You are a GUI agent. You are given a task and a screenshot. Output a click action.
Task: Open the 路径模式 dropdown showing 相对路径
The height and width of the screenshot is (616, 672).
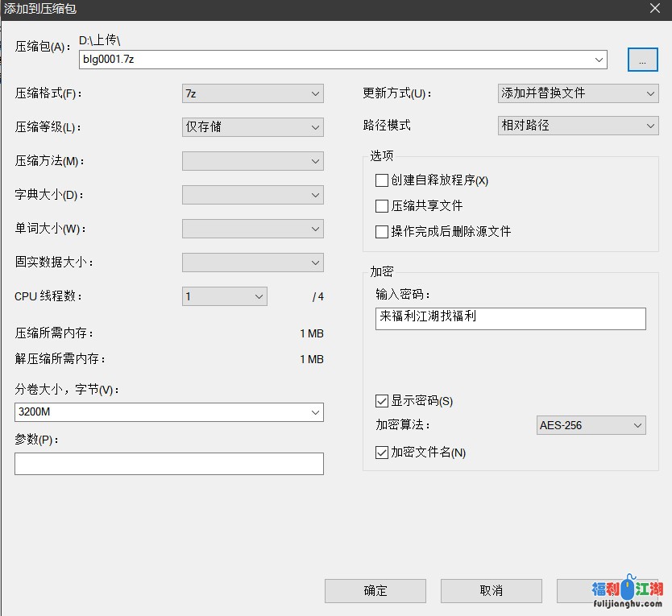click(650, 126)
